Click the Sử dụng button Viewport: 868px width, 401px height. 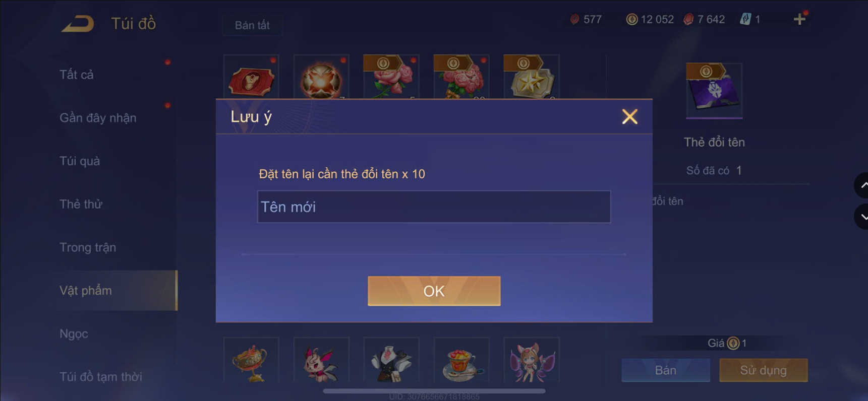(763, 370)
